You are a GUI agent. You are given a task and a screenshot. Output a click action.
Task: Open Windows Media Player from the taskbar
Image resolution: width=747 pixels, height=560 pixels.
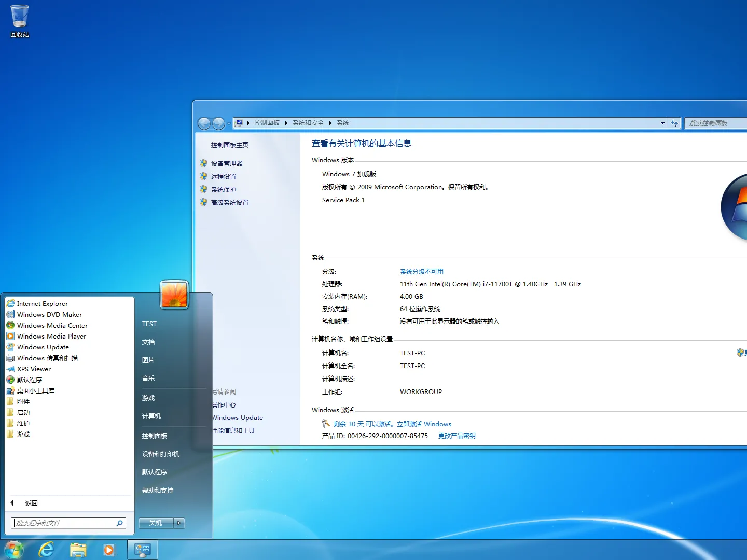110,549
